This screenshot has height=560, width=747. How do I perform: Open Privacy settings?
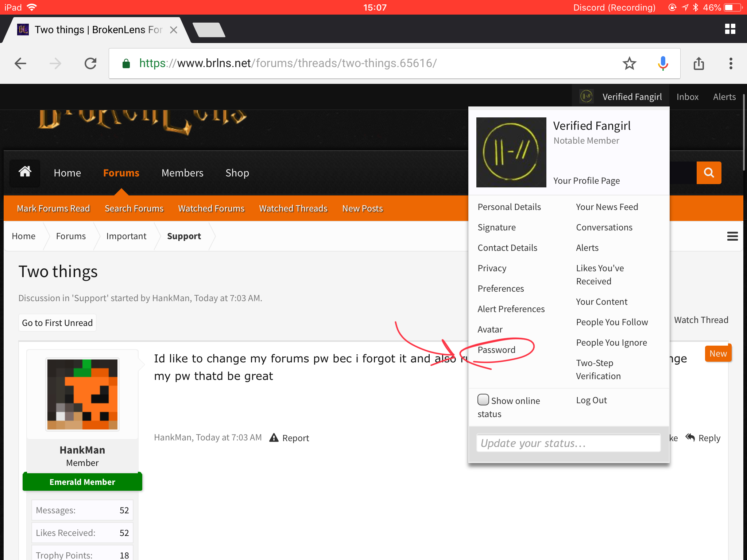(492, 268)
